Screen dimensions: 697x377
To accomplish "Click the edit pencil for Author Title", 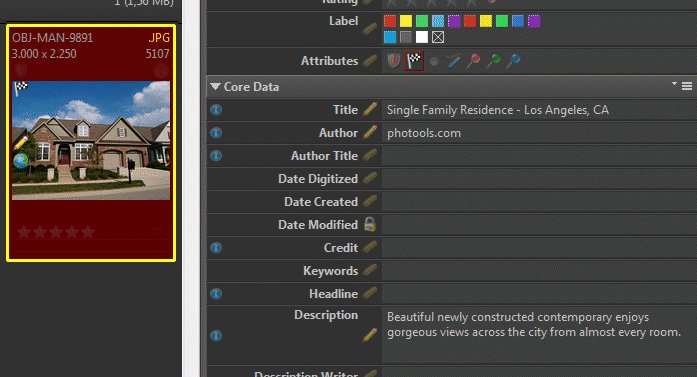I will [370, 155].
